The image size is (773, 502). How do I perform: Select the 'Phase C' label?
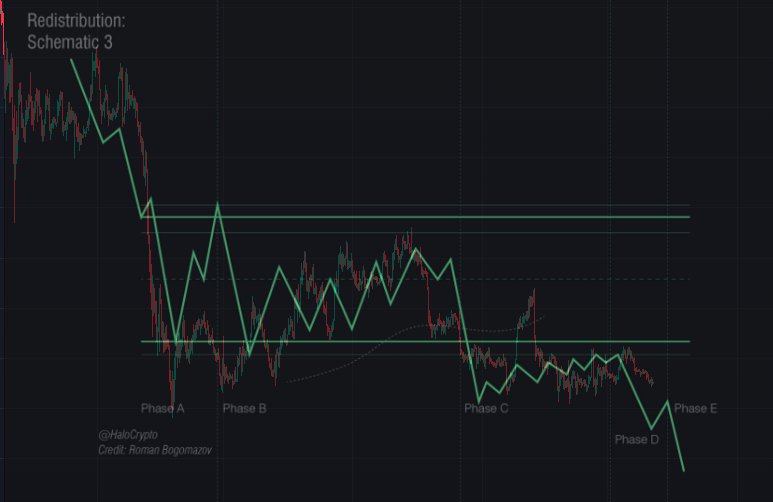[486, 408]
